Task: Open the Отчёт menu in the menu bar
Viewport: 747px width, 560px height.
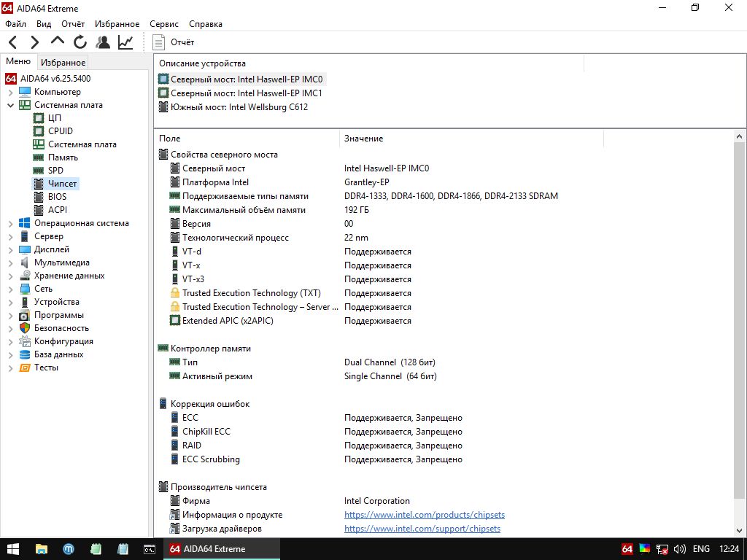Action: (73, 24)
